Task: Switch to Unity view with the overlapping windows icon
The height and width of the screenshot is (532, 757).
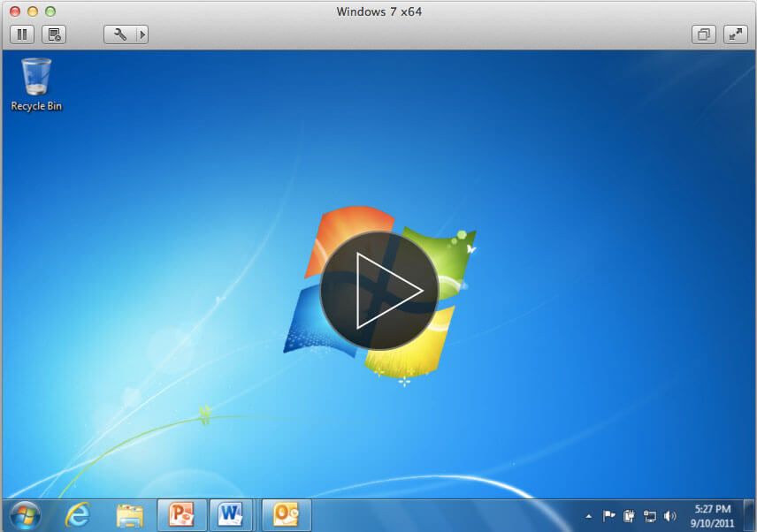Action: 704,34
